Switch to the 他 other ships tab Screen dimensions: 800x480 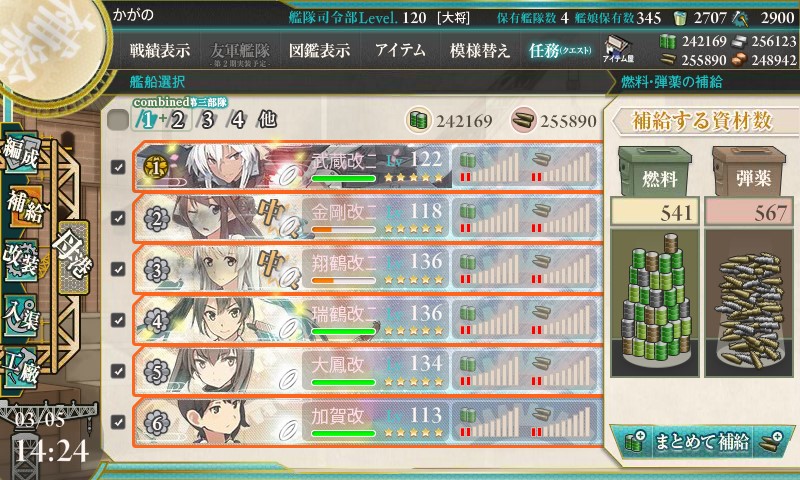267,120
